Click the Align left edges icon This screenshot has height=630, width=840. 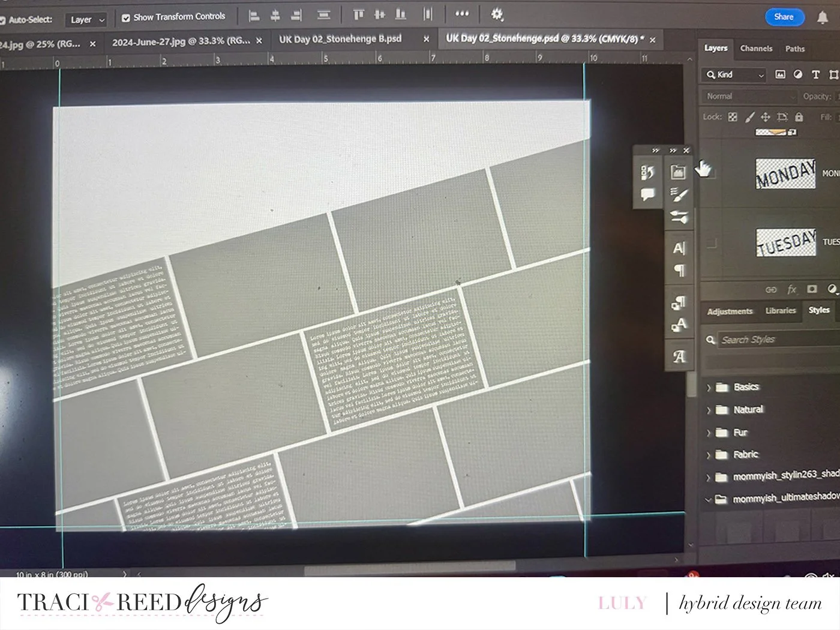click(254, 16)
